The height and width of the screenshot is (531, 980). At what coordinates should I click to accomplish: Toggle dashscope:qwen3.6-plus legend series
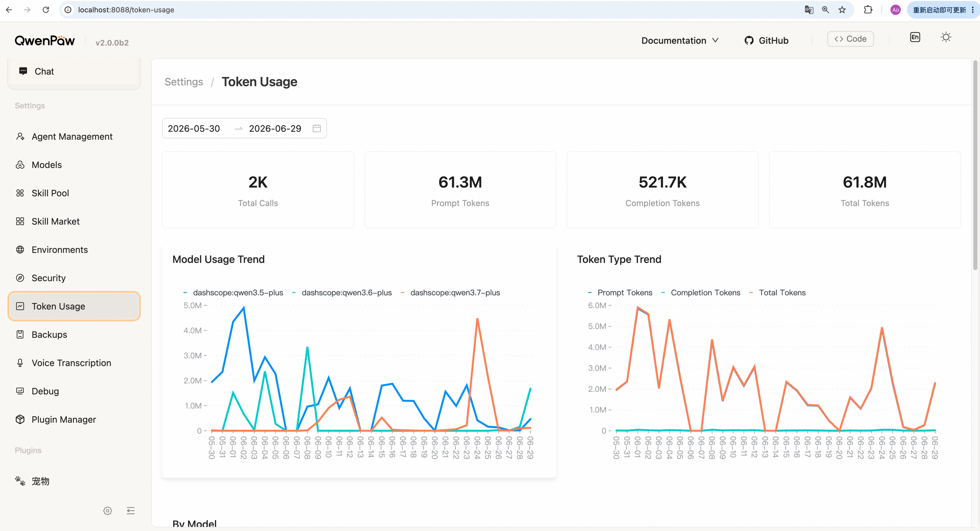pos(342,293)
